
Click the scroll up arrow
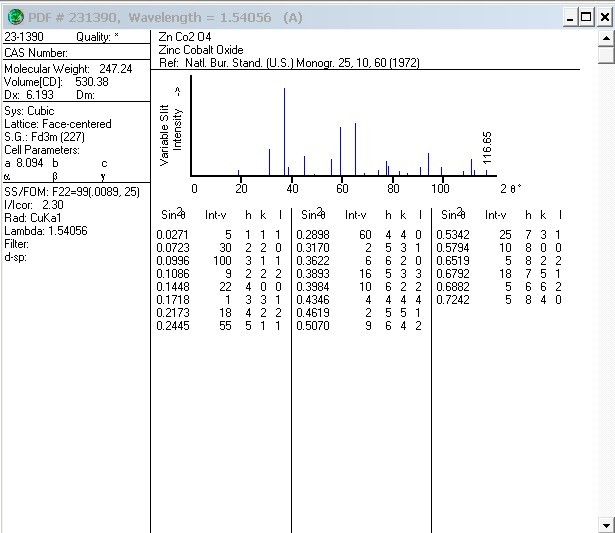tap(606, 38)
